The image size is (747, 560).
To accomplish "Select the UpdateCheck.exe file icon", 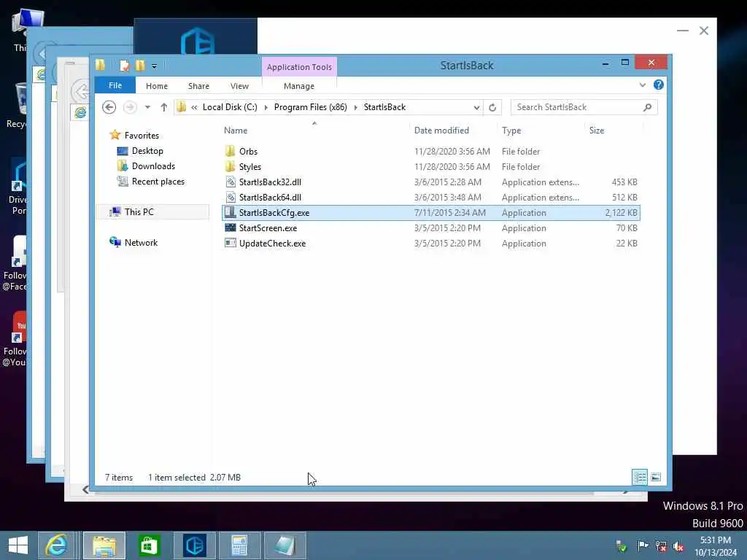I will point(230,243).
